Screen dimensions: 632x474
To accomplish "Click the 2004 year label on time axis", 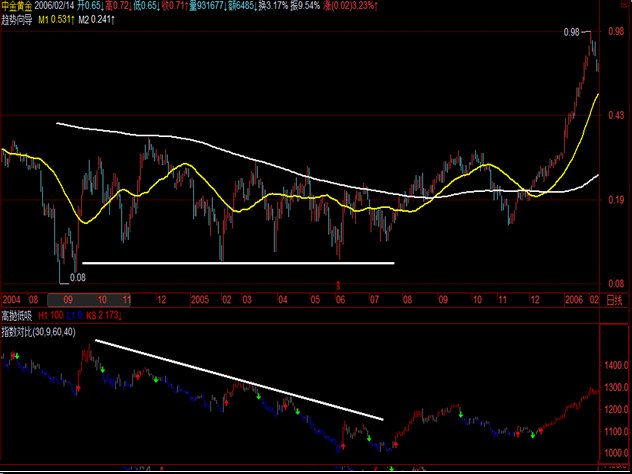I will coord(13,299).
